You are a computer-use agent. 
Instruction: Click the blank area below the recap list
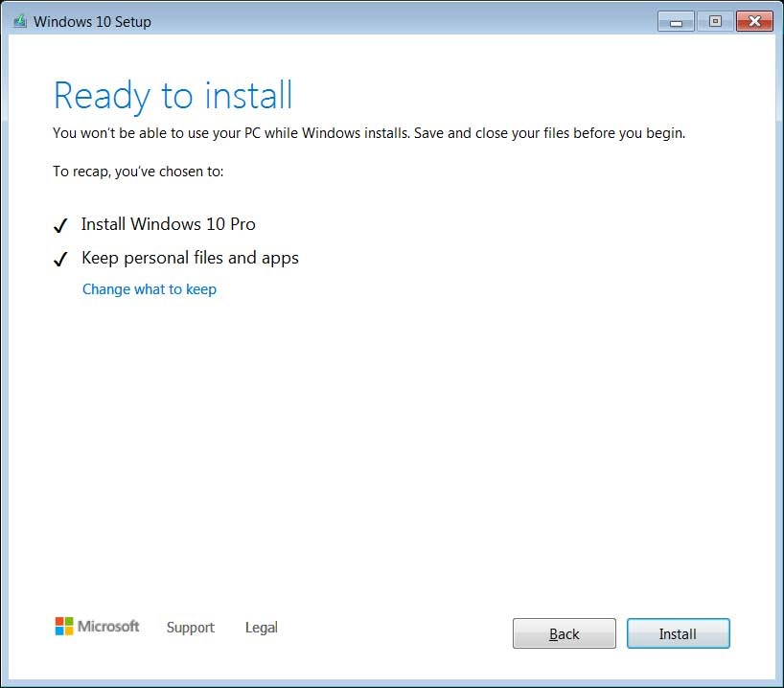383,431
